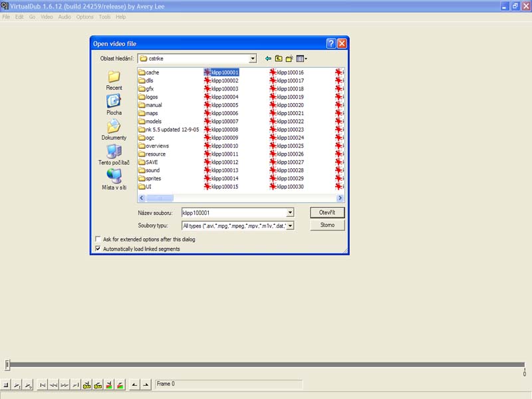
Task: Click file list scroll left arrow
Action: tap(142, 198)
